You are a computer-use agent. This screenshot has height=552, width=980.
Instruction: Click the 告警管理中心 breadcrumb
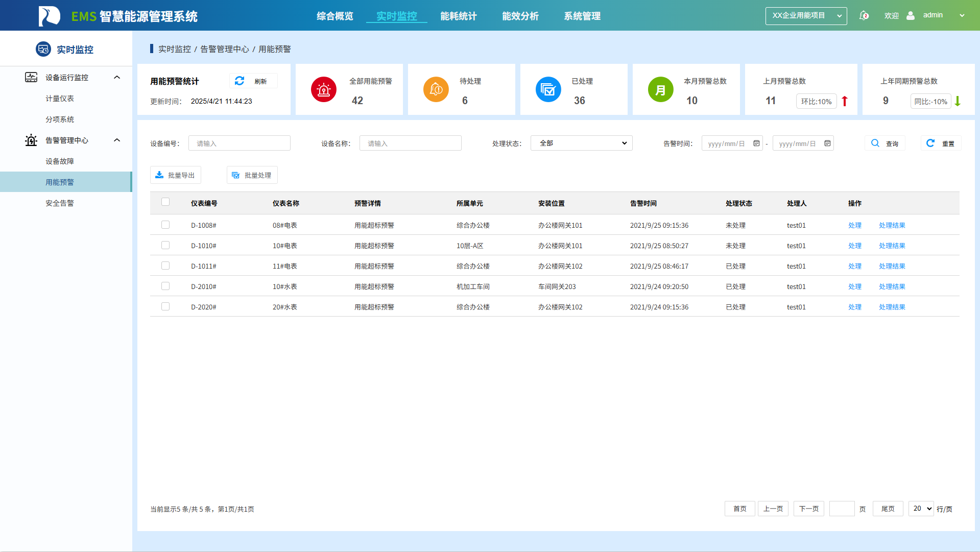coord(225,49)
